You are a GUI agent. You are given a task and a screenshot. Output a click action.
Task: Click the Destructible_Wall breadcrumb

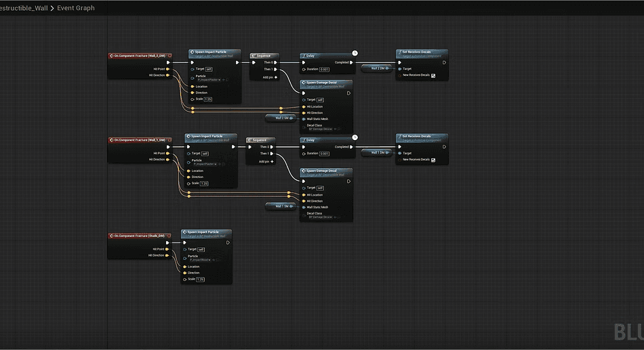click(24, 8)
